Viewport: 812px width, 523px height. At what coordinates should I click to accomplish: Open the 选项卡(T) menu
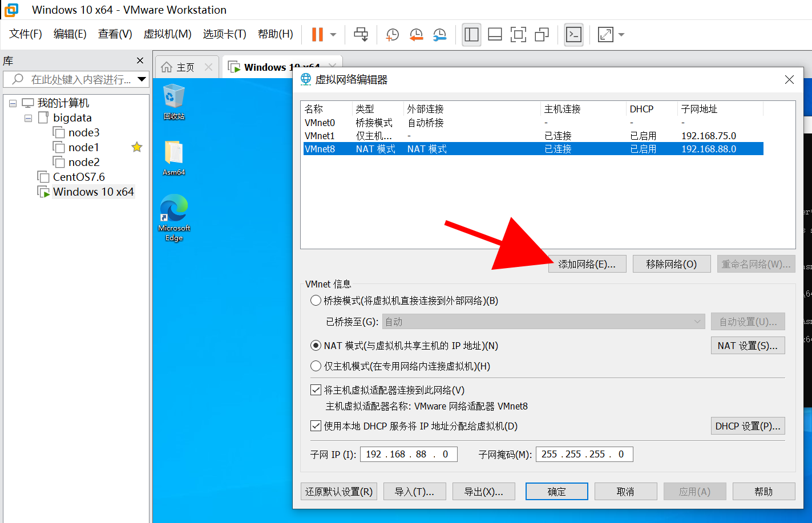point(224,34)
